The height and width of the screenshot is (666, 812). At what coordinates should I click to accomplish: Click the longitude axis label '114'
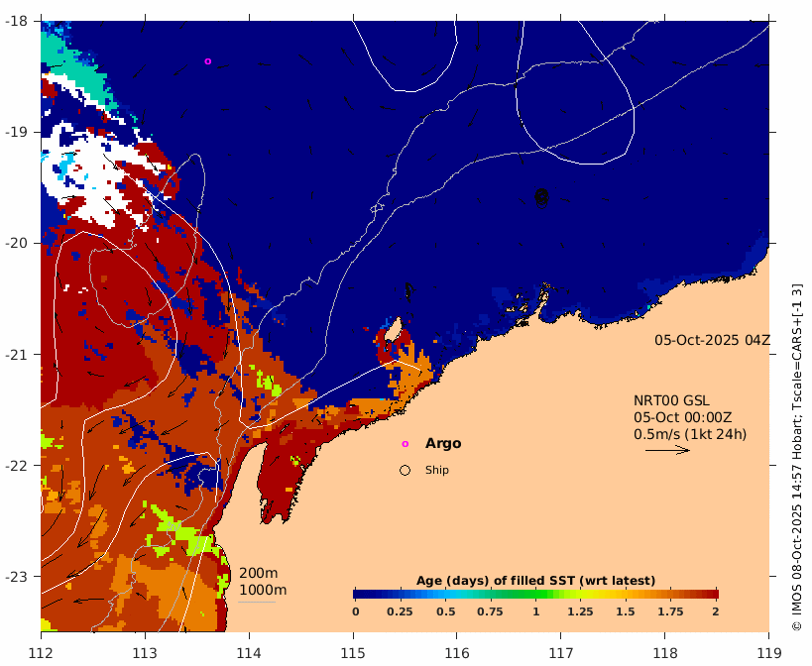249,653
